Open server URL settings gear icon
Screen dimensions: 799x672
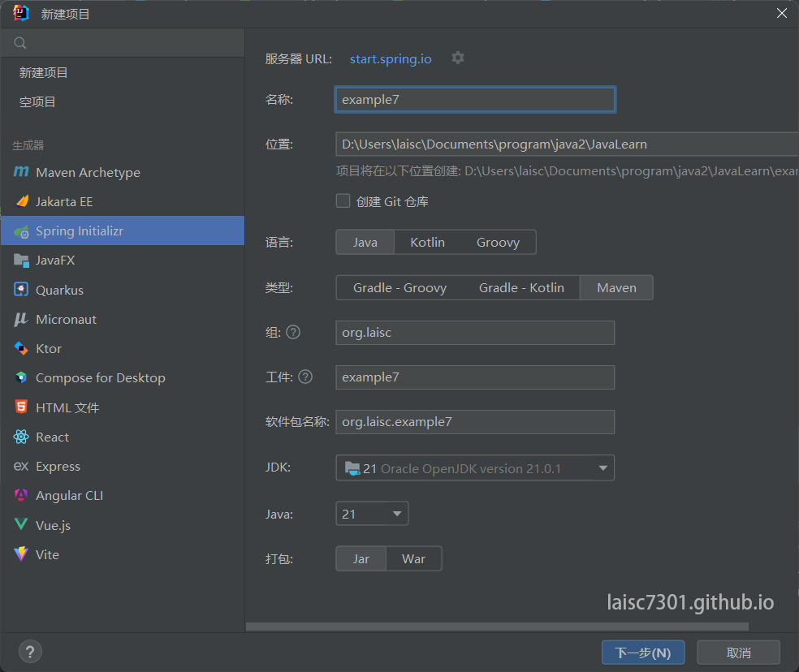click(x=458, y=58)
